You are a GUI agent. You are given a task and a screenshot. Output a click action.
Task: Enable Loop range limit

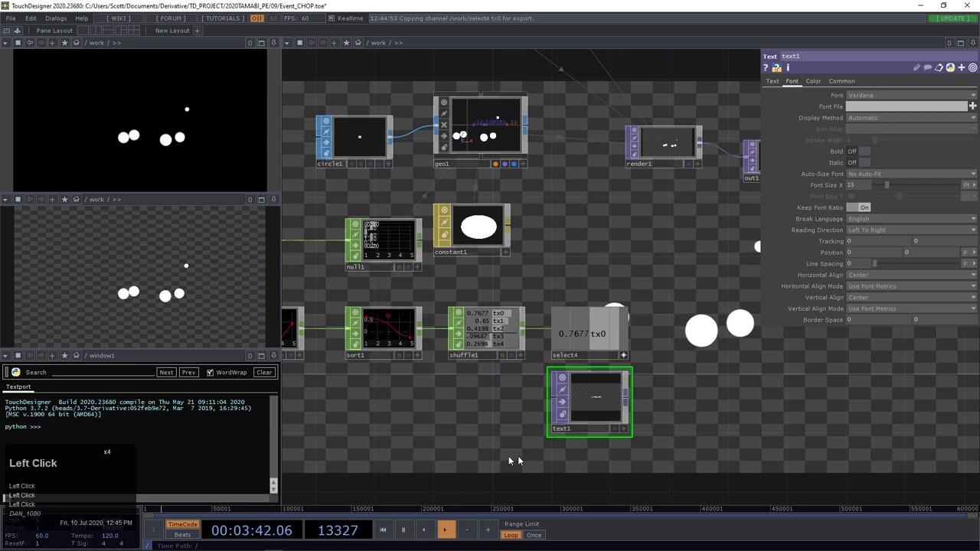(511, 535)
